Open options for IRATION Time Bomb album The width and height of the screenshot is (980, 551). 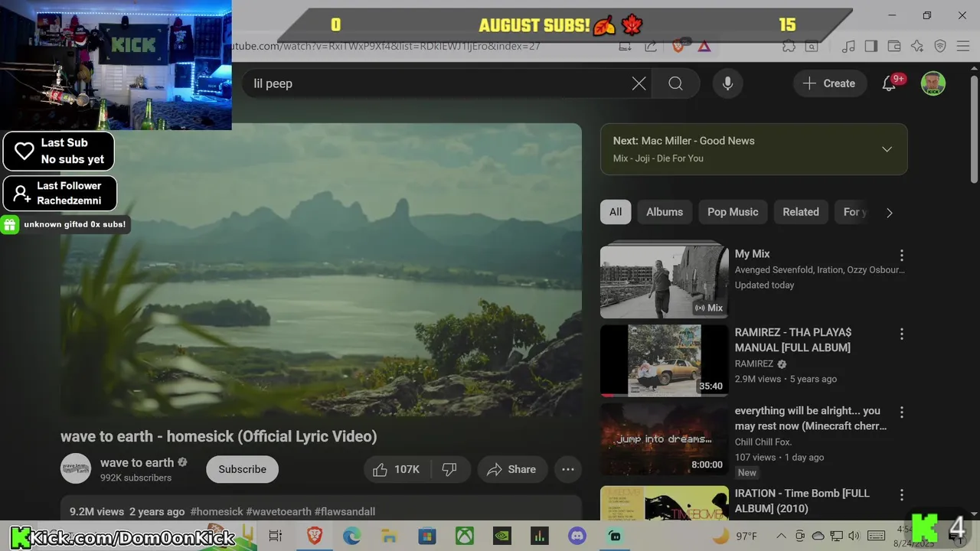click(901, 495)
